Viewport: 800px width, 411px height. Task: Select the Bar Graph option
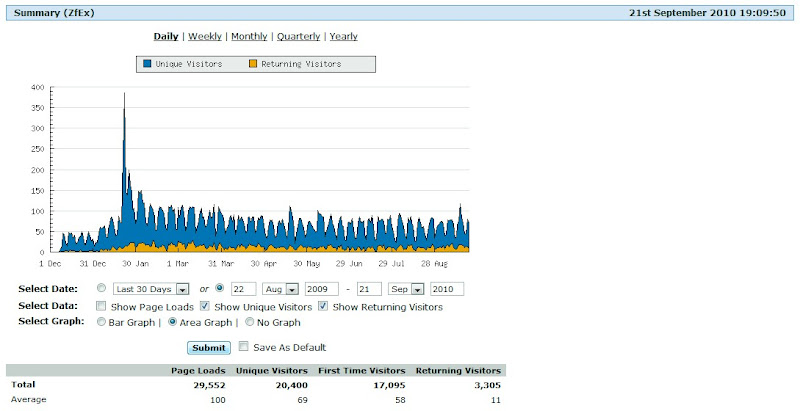[x=101, y=322]
